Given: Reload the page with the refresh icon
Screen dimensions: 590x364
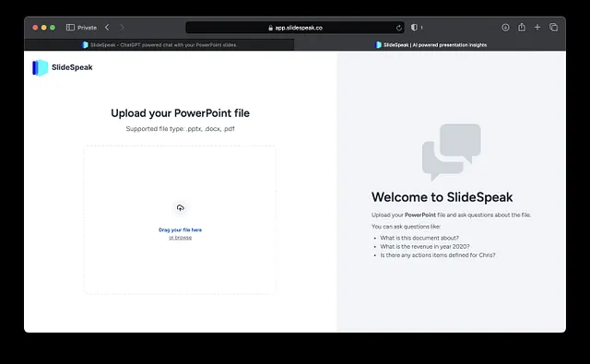Looking at the screenshot, I should point(399,28).
